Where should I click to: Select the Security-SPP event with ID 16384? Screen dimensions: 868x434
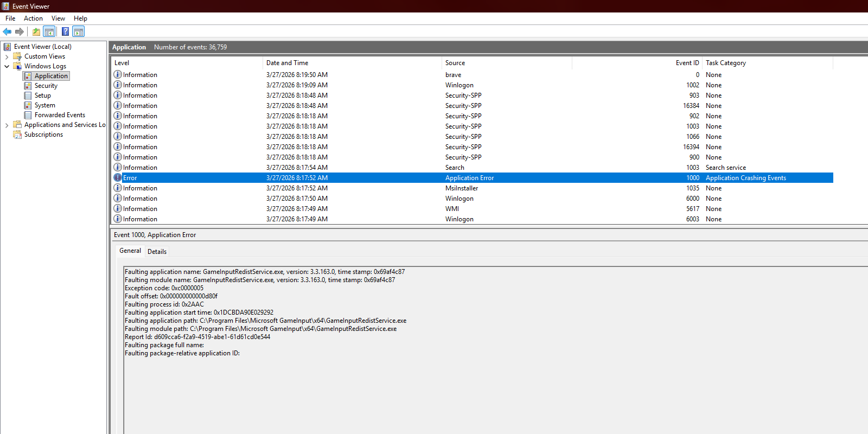(472, 106)
